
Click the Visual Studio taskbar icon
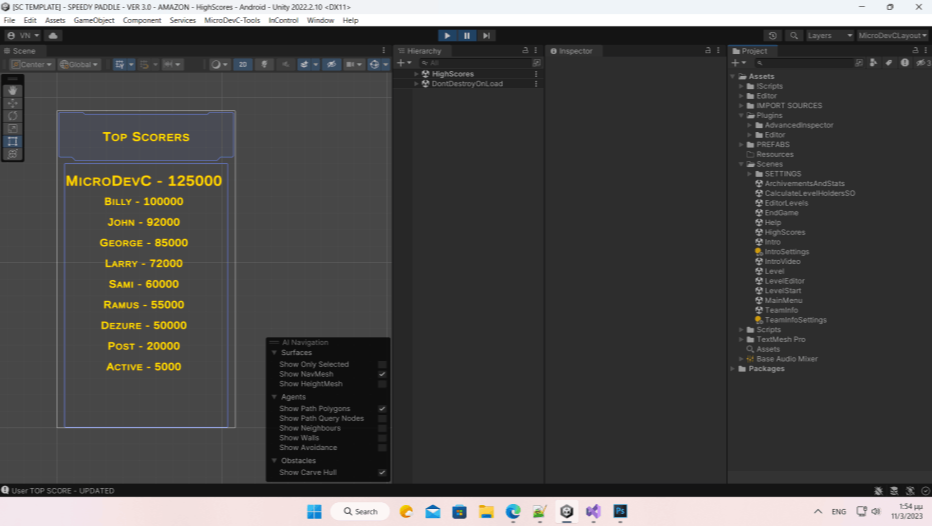593,511
